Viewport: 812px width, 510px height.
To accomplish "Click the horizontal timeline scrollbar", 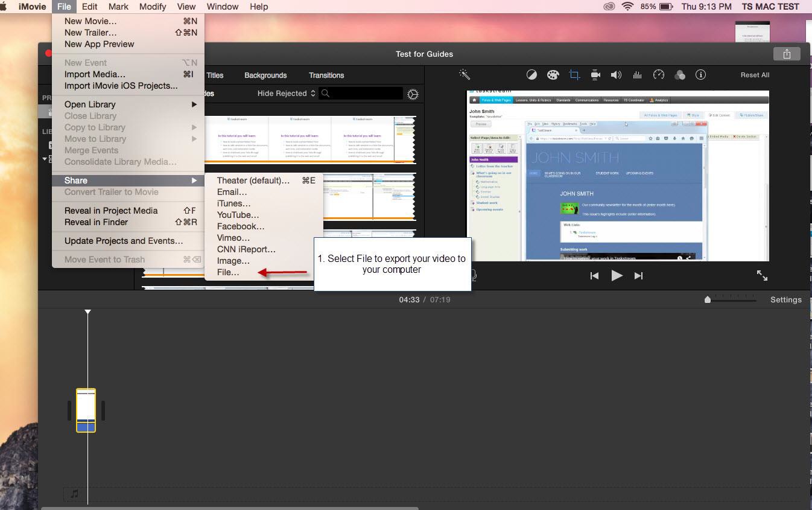I will [x=230, y=508].
